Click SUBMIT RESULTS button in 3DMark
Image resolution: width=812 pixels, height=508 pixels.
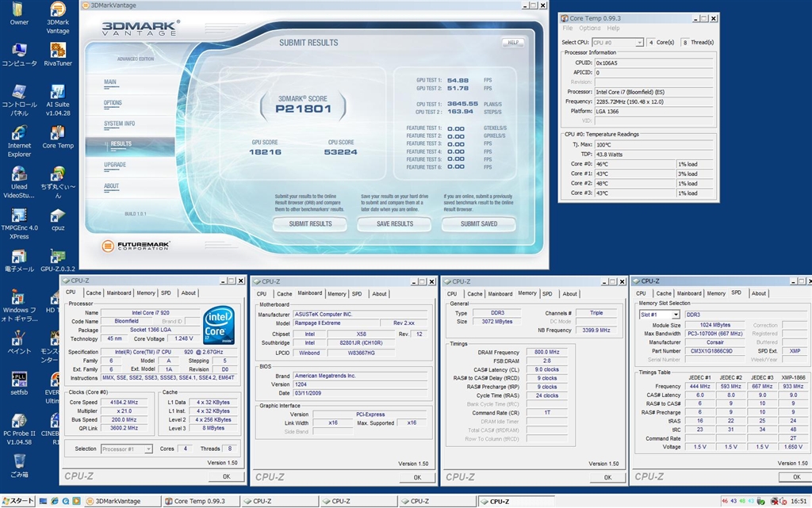310,224
